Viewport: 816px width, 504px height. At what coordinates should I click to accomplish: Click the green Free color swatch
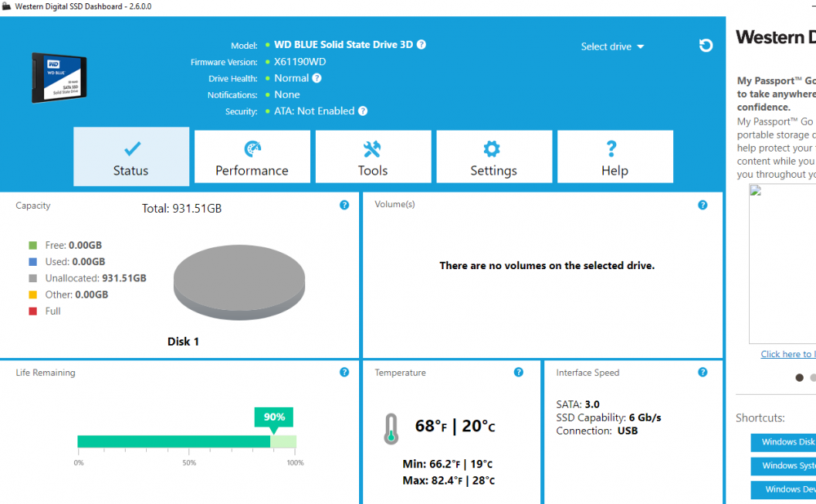pos(33,245)
